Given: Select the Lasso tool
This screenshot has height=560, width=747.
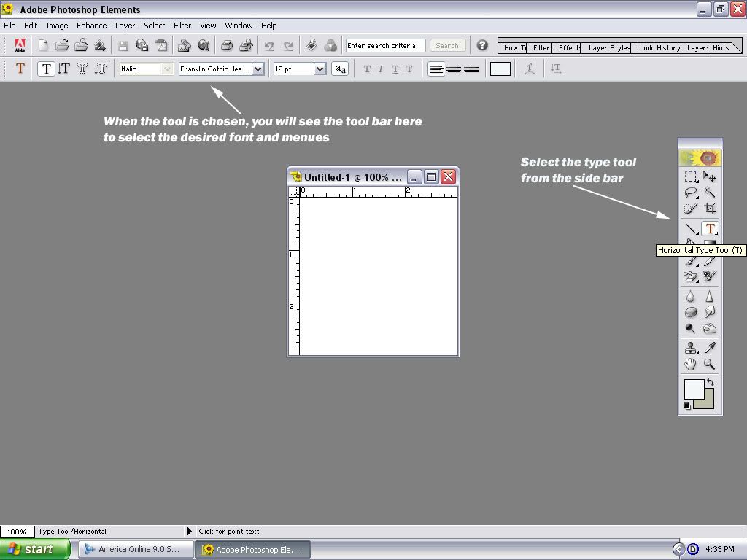Looking at the screenshot, I should tap(690, 192).
